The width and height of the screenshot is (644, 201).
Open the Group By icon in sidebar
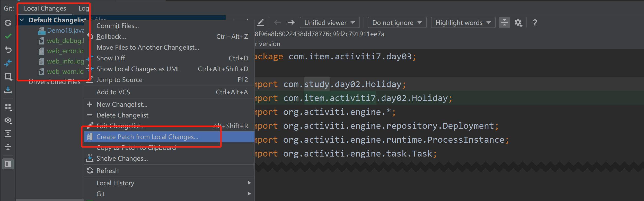pos(8,107)
